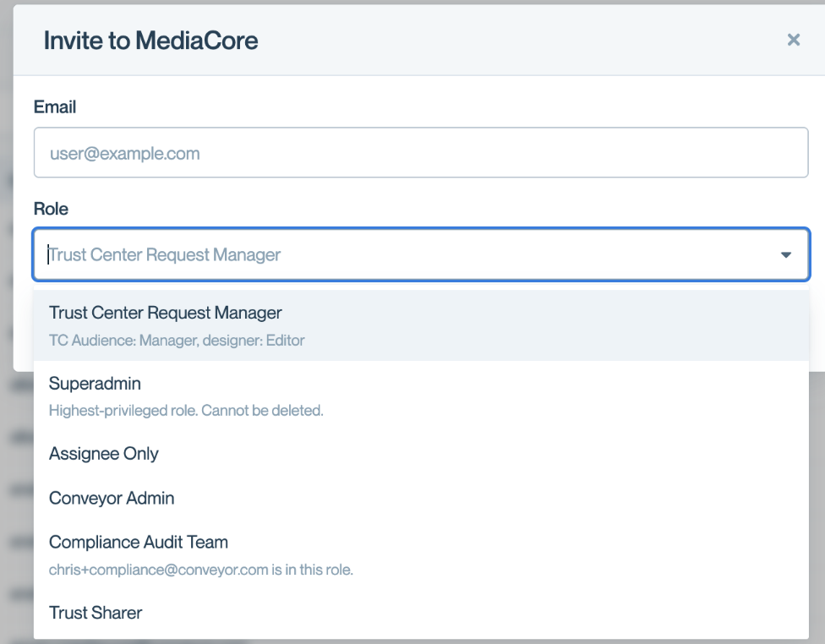
Task: Click the empty header bar of the dialog
Action: 507,40
